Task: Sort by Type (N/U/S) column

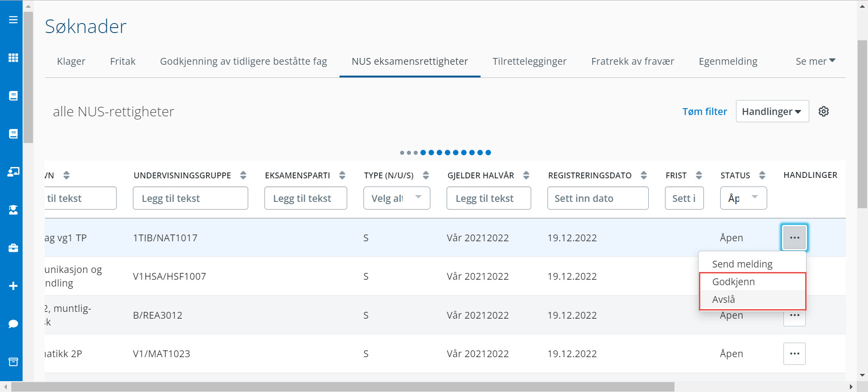Action: coord(426,175)
